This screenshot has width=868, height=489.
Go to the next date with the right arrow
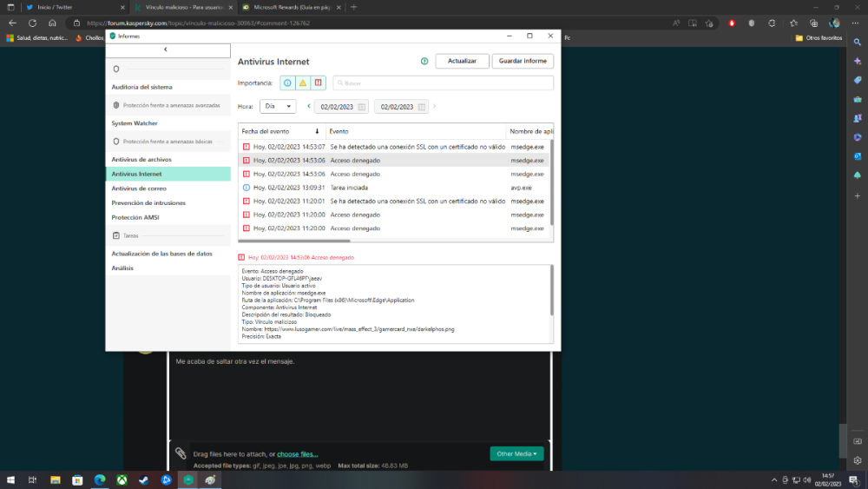(x=435, y=106)
